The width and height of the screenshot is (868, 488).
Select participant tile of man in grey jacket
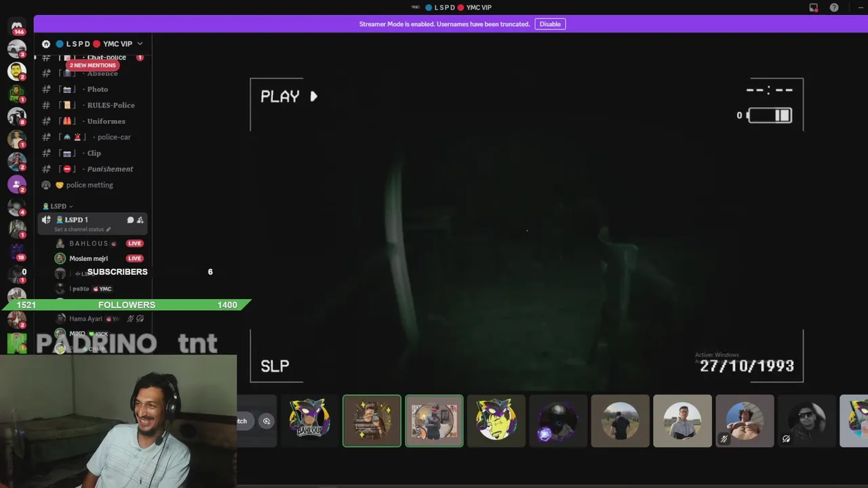[x=682, y=421]
